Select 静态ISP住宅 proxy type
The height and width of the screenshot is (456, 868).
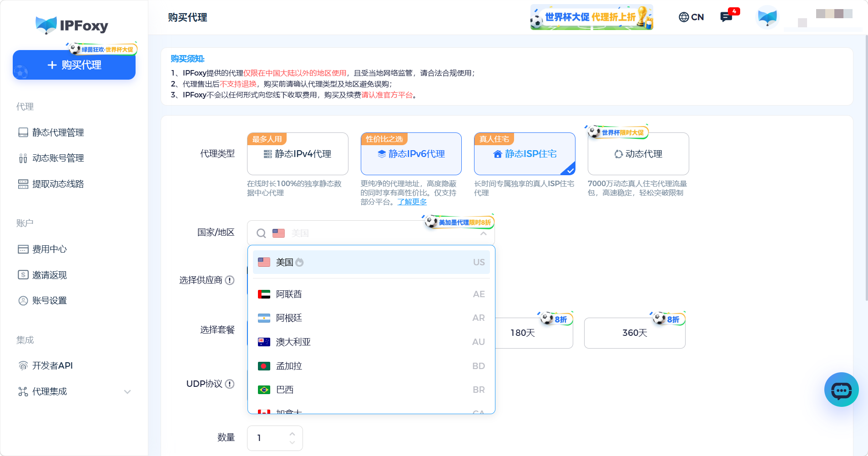point(525,154)
